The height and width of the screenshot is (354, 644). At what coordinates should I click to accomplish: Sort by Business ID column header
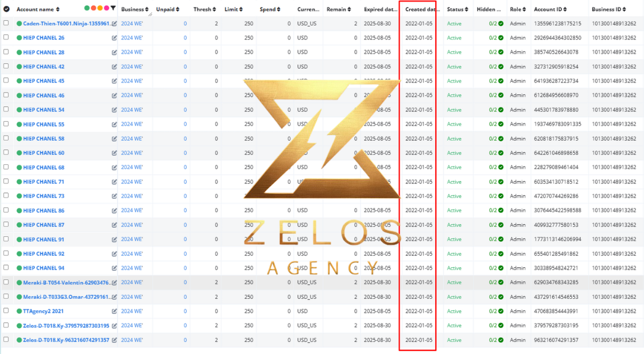tap(609, 9)
